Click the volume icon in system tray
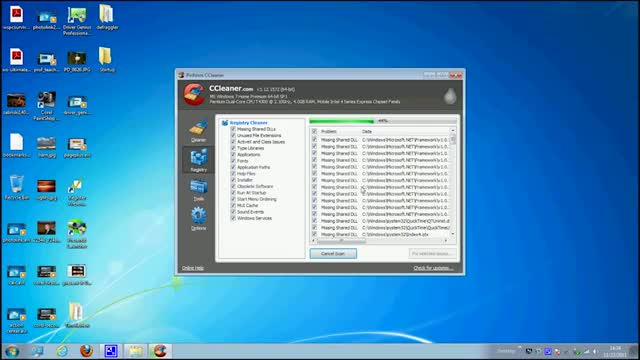 [596, 351]
